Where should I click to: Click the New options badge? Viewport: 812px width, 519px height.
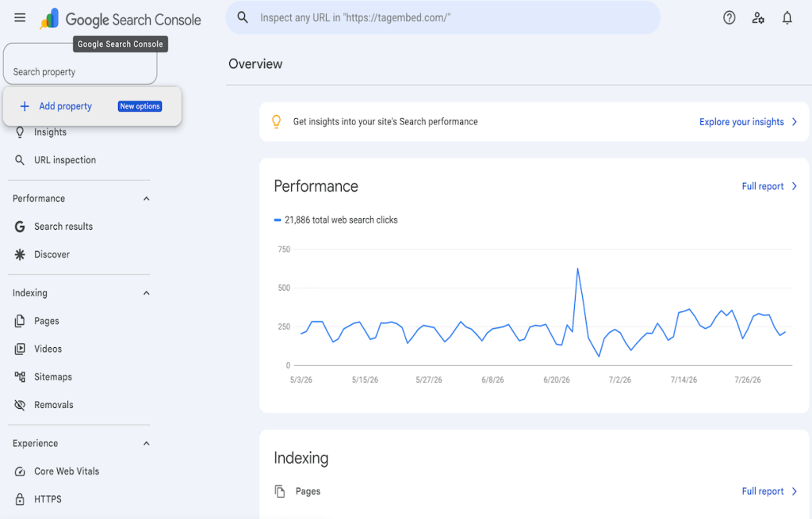[140, 106]
